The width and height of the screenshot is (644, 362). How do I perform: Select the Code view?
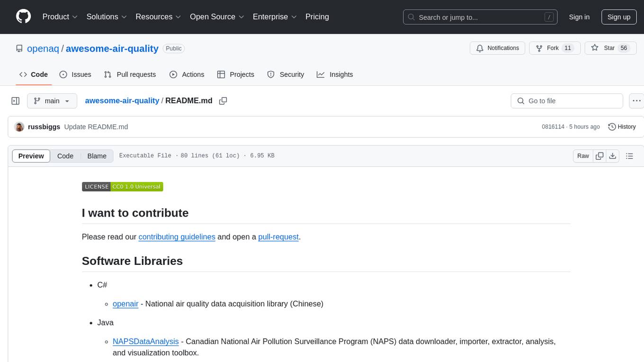click(65, 156)
